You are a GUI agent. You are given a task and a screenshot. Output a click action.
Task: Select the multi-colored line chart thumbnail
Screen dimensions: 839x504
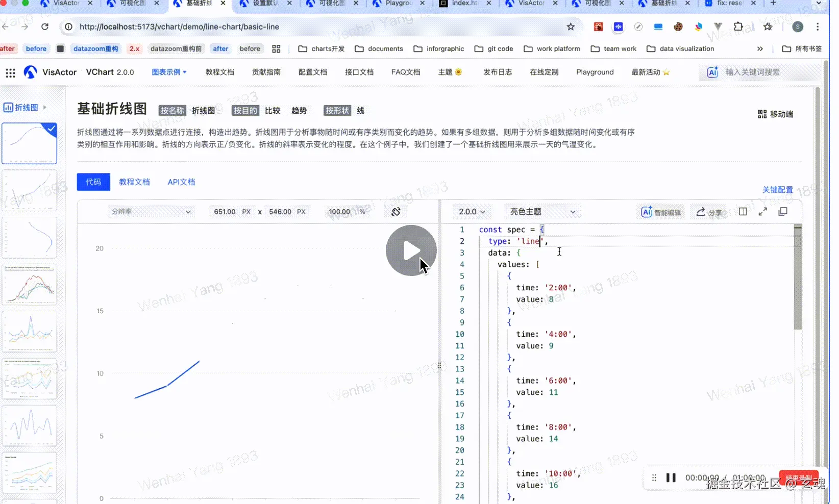[30, 284]
